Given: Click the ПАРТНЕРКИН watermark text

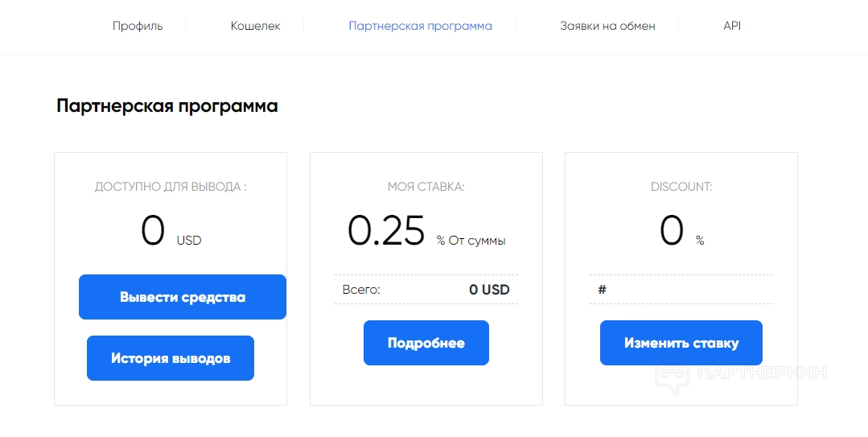Looking at the screenshot, I should coord(762,373).
